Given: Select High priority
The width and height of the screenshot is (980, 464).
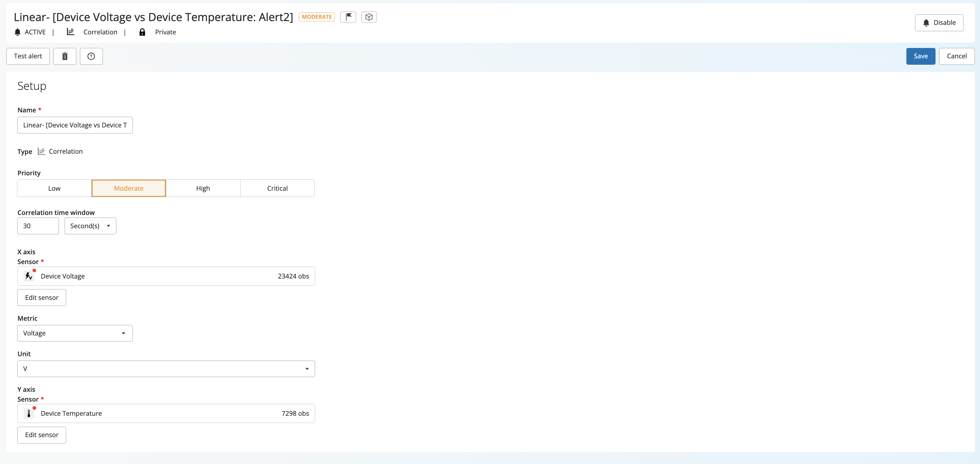Looking at the screenshot, I should tap(203, 188).
